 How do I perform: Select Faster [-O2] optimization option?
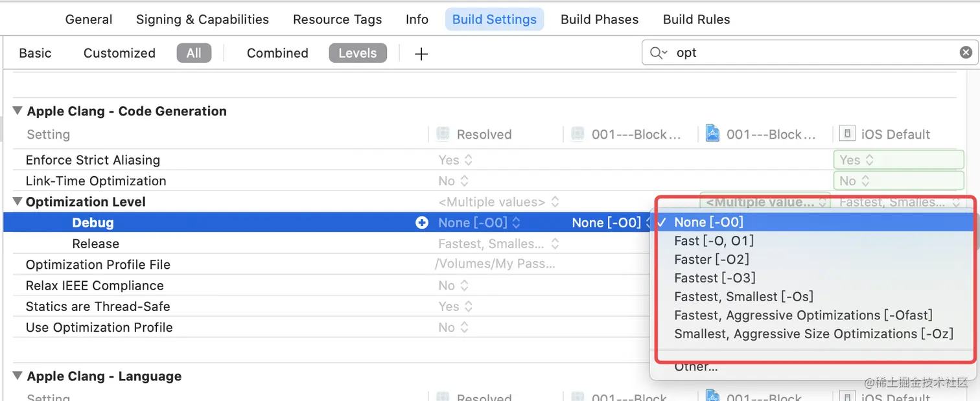pyautogui.click(x=711, y=259)
